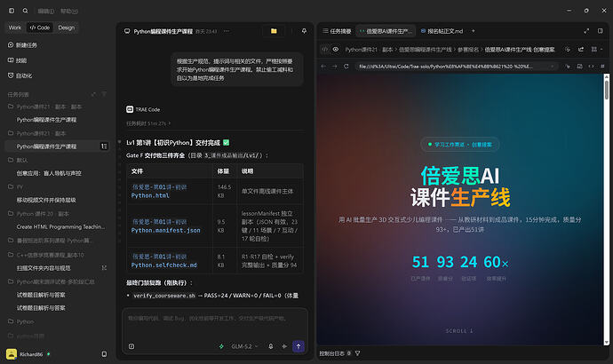The width and height of the screenshot is (613, 364).
Task: Click the microphone icon in input box
Action: (x=271, y=346)
